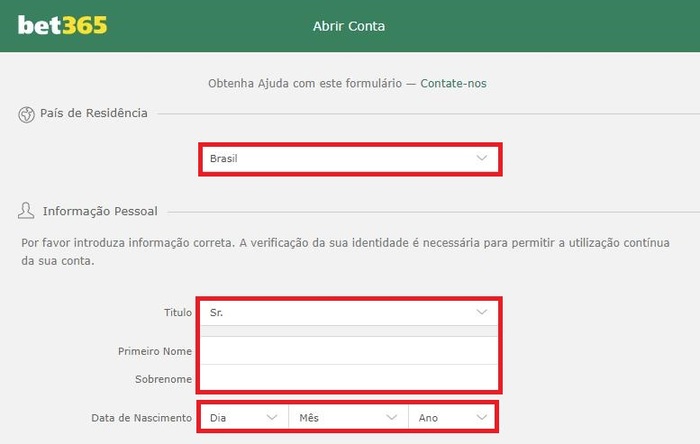The image size is (700, 444).
Task: Click the País de Residência section heading
Action: click(x=94, y=113)
